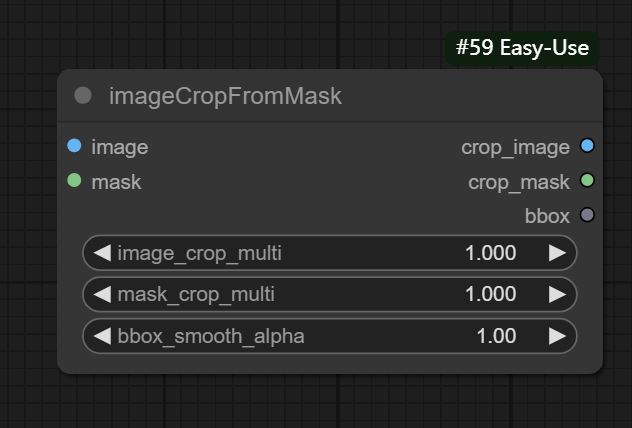
Task: Click the mask_crop_multi value 1.000
Action: click(490, 294)
